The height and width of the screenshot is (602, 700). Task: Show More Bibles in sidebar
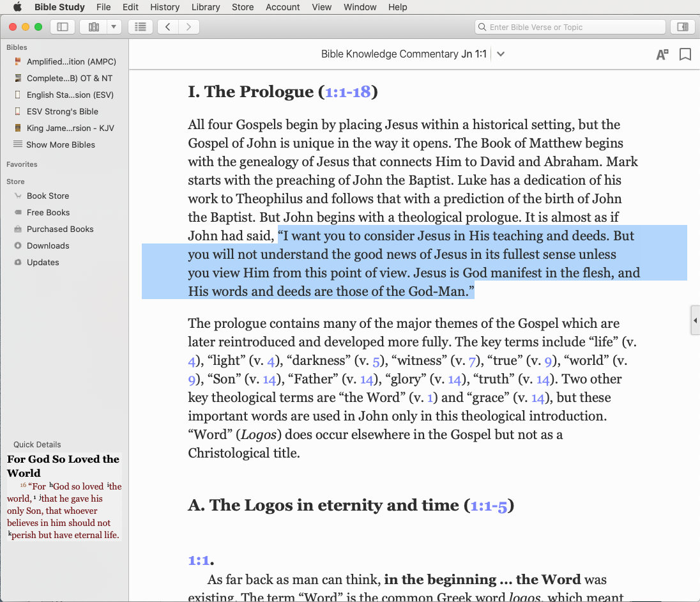click(x=60, y=144)
